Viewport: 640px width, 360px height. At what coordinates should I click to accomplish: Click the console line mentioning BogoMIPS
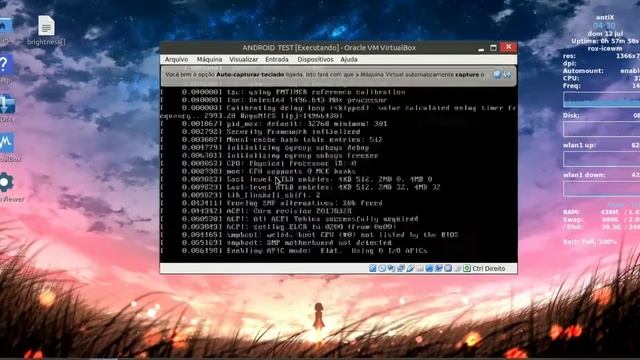[252, 116]
